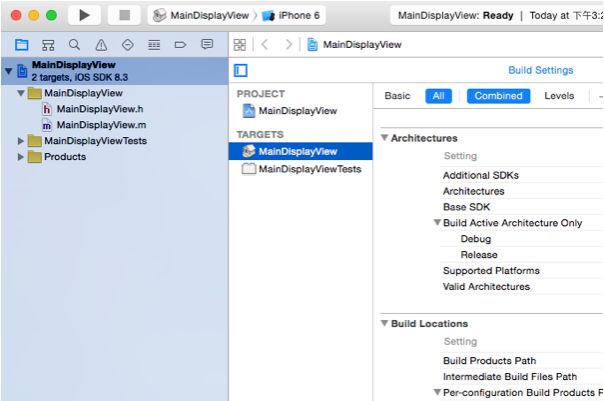The height and width of the screenshot is (401, 604).
Task: Expand the Products folder
Action: (21, 157)
